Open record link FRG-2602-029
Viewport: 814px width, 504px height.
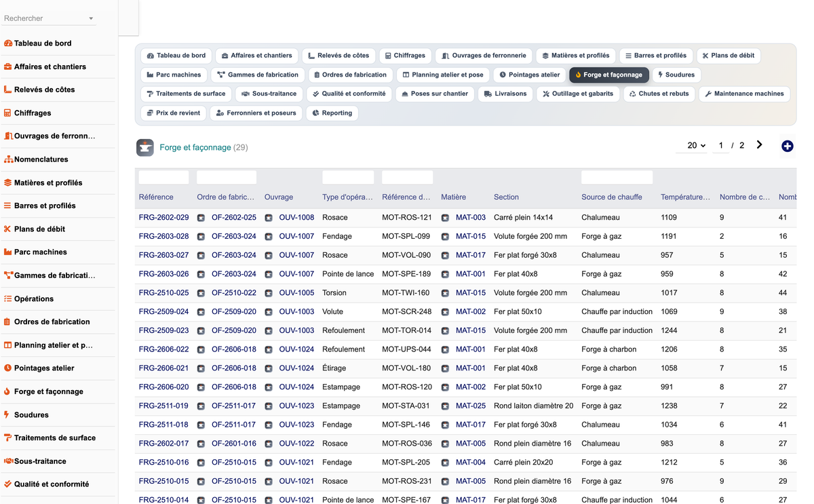(163, 218)
